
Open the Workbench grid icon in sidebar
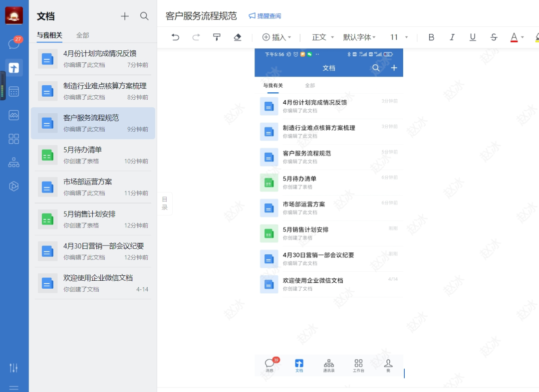coord(13,139)
